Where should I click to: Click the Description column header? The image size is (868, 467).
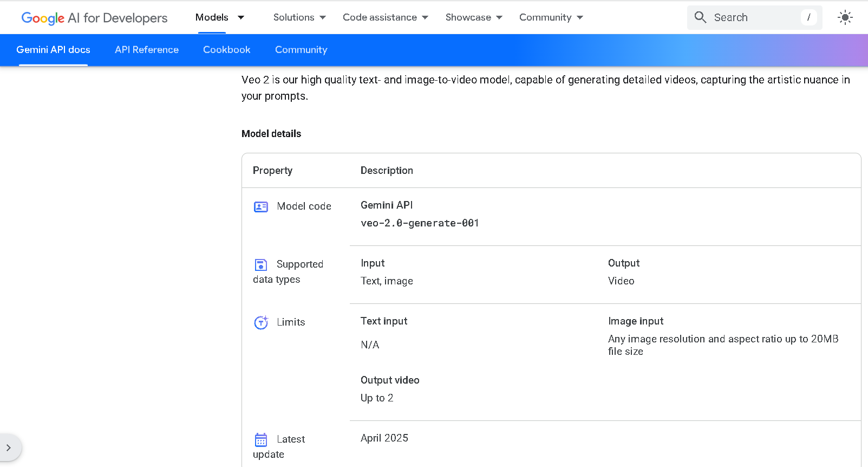pyautogui.click(x=387, y=171)
